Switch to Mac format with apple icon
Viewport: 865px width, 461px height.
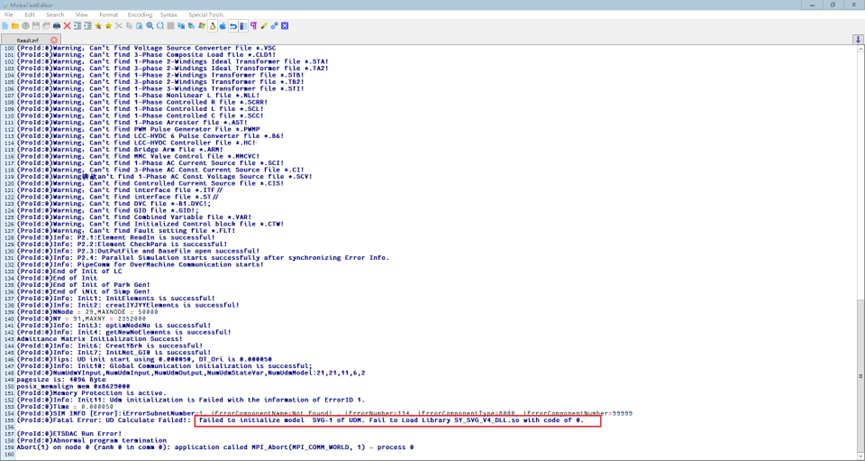pos(222,25)
